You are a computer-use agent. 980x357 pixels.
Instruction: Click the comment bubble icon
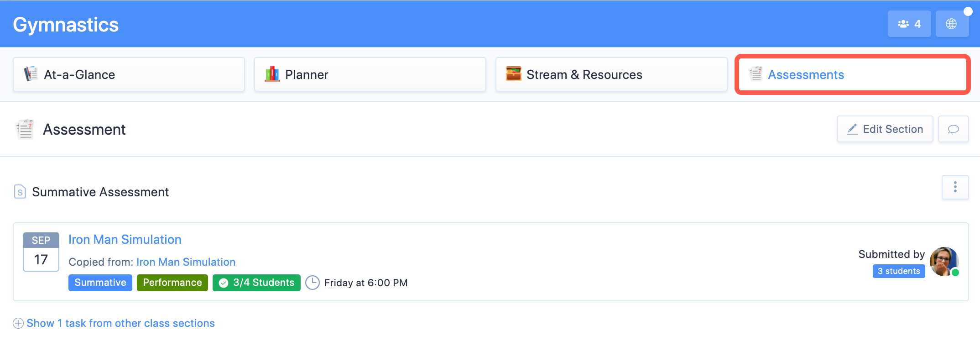point(953,129)
